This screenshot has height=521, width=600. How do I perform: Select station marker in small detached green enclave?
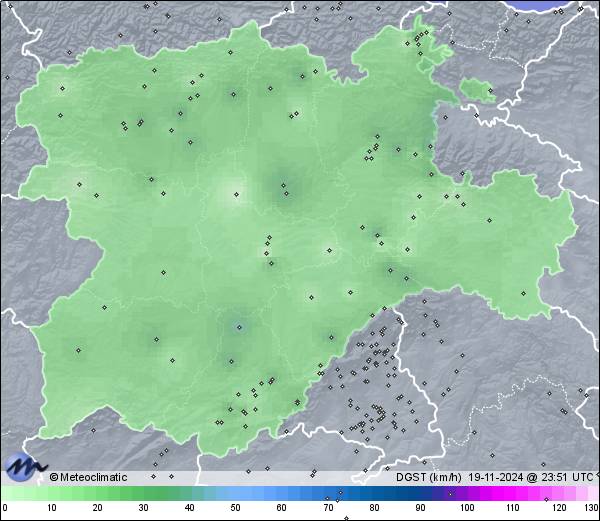(490, 91)
